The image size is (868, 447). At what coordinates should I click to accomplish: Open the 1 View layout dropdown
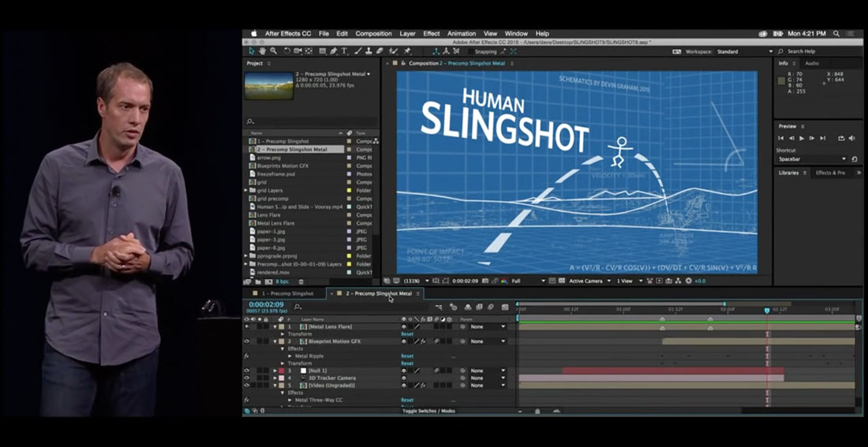630,281
